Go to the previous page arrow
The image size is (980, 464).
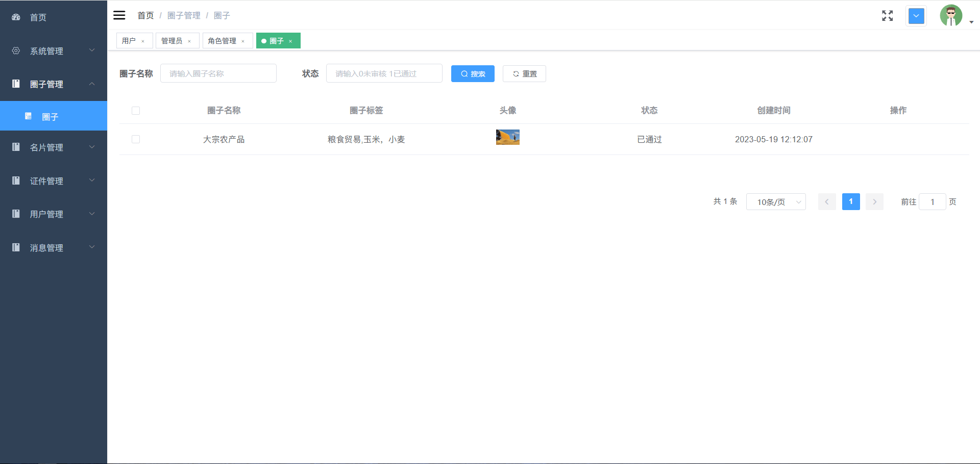(827, 202)
